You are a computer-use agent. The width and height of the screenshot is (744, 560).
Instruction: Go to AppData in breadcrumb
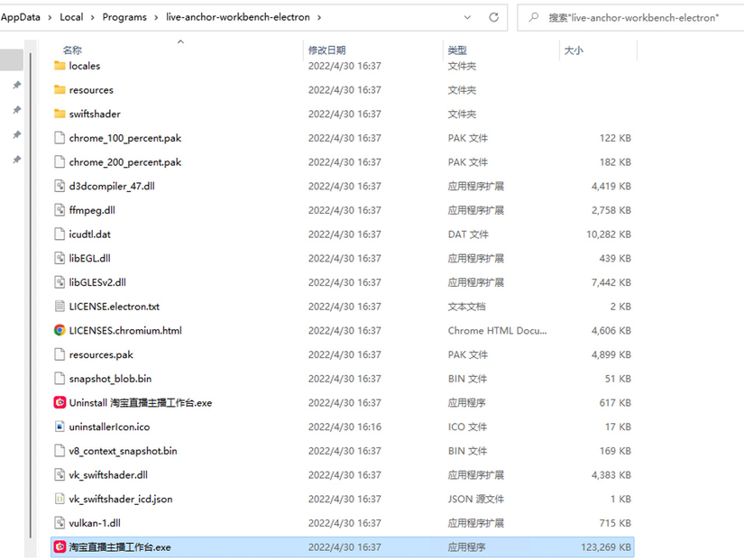click(x=21, y=17)
